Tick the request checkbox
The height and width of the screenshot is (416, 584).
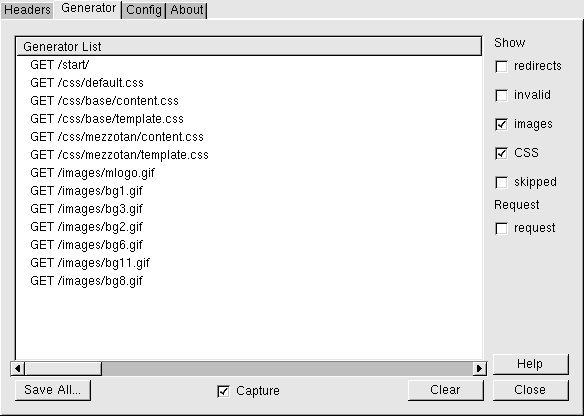coord(501,228)
